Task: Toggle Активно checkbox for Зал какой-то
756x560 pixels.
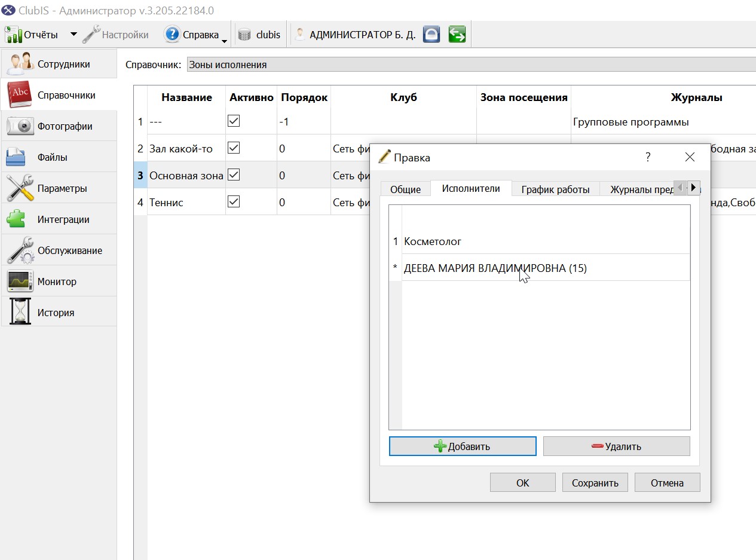Action: coord(234,148)
